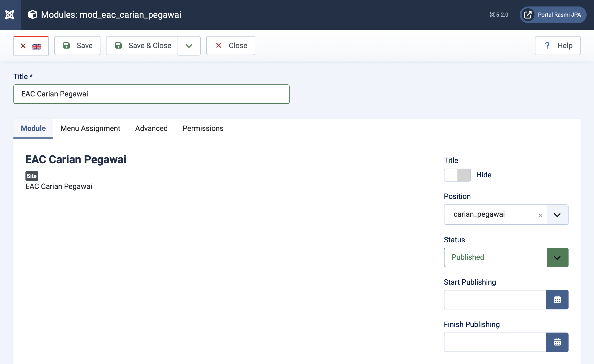
Task: Open the Start Publishing calendar picker
Action: click(x=557, y=299)
